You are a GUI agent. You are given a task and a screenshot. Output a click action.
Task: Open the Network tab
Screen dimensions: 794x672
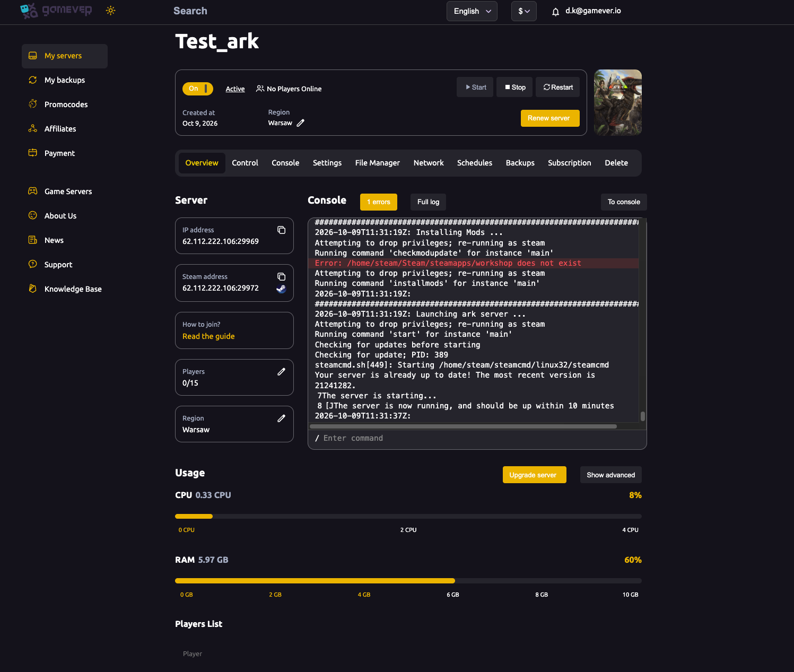click(429, 163)
